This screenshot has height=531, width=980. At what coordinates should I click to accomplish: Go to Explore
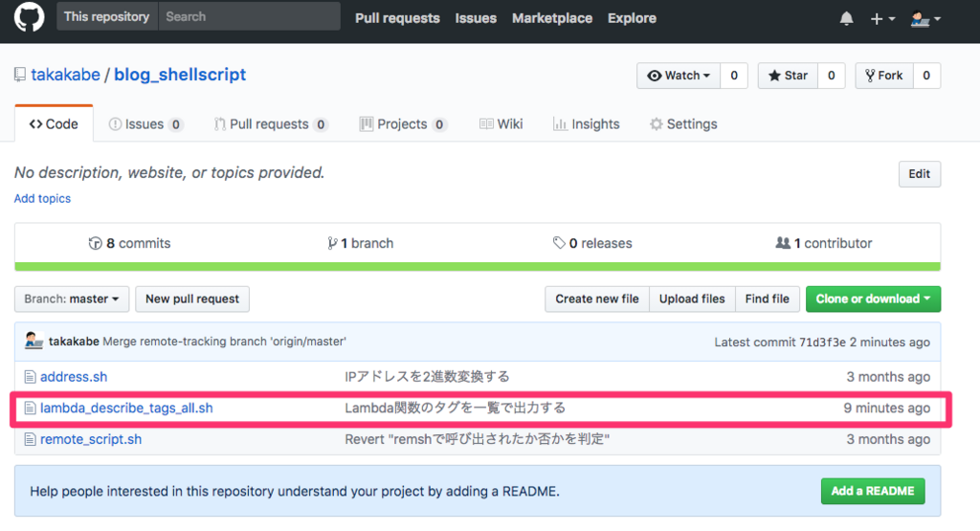(632, 18)
